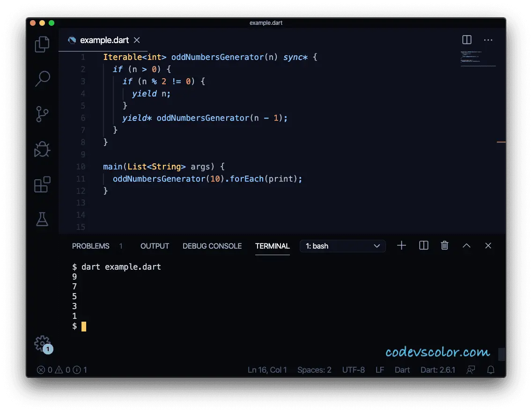The height and width of the screenshot is (412, 532).
Task: Switch to the PROBLEMS panel tab
Action: tap(90, 246)
